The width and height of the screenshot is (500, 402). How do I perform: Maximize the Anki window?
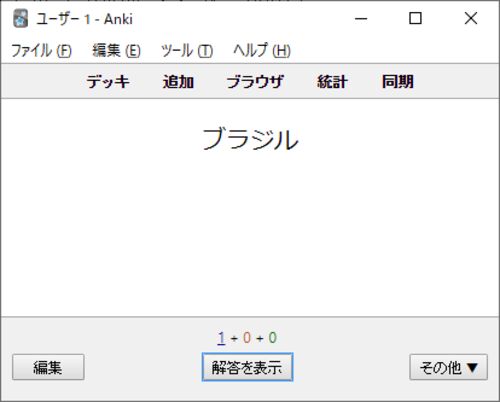[x=415, y=18]
